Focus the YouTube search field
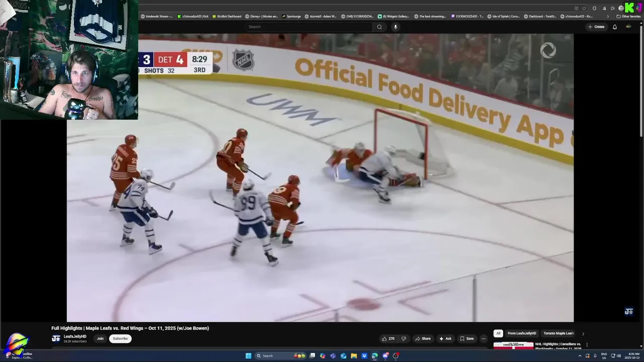Image resolution: width=644 pixels, height=362 pixels. click(x=309, y=27)
